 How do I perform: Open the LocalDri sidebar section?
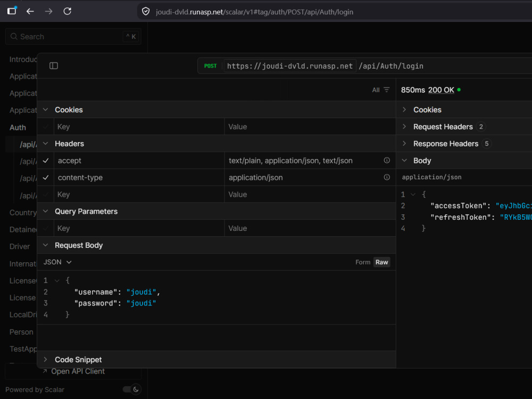(23, 315)
